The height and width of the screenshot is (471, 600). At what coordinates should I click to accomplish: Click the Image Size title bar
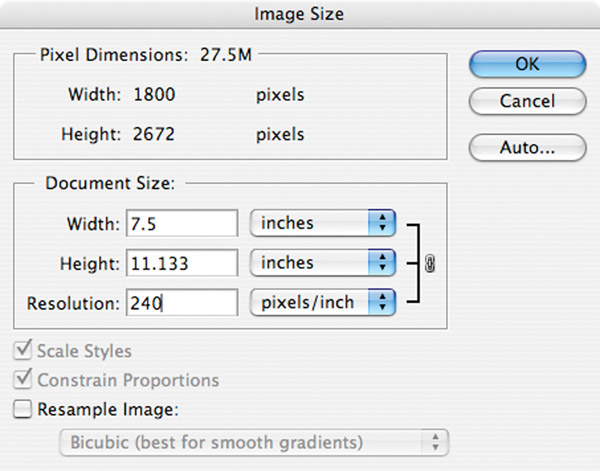click(x=300, y=14)
